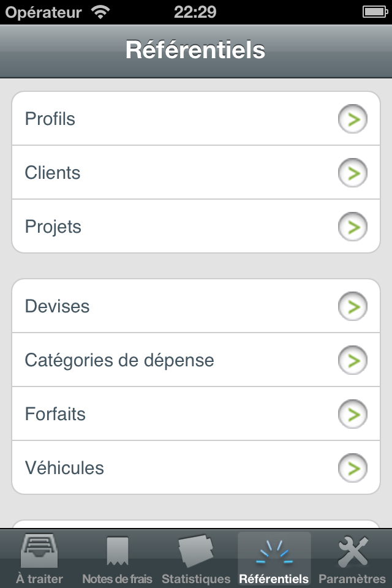The height and width of the screenshot is (588, 392).
Task: Tap the À traiter inbox tray icon
Action: point(39,551)
